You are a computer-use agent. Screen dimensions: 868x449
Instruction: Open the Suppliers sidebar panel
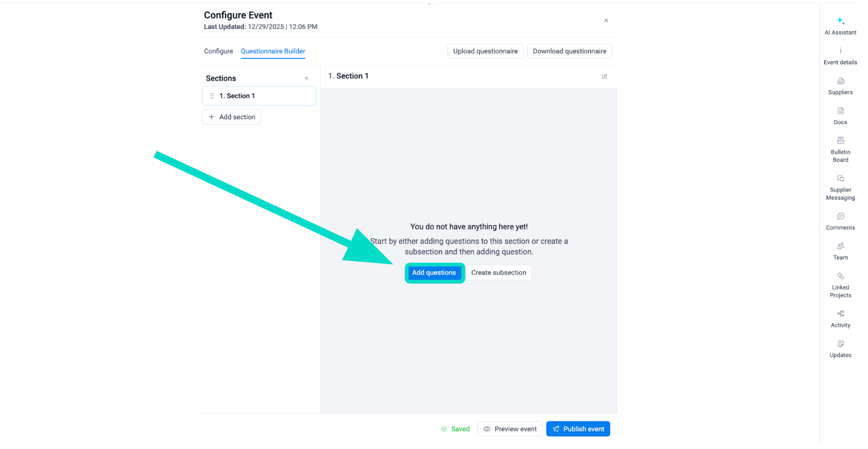pyautogui.click(x=840, y=86)
